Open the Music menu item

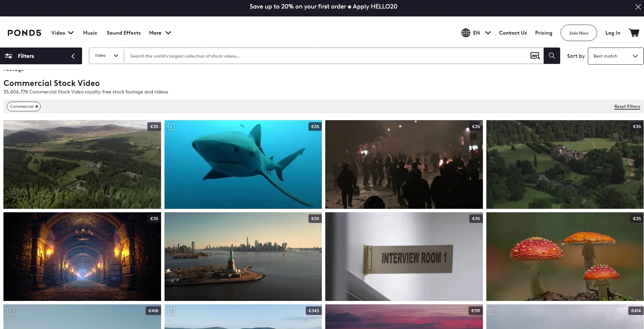[x=90, y=33]
